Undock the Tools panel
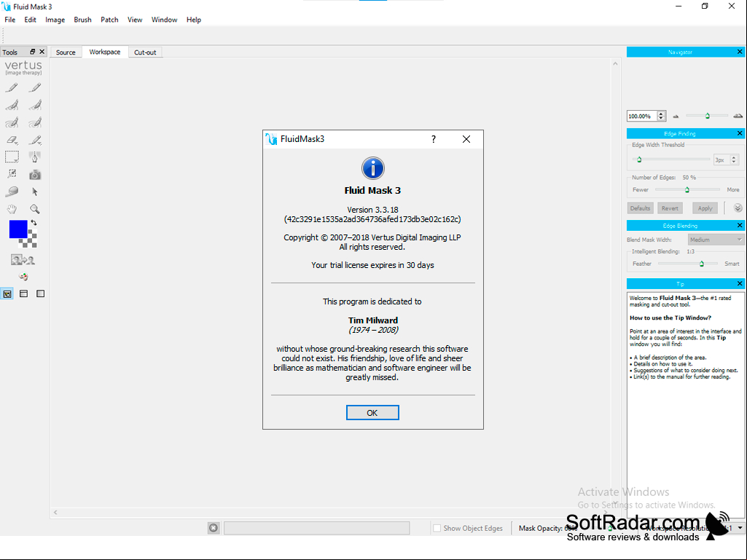 pos(32,52)
